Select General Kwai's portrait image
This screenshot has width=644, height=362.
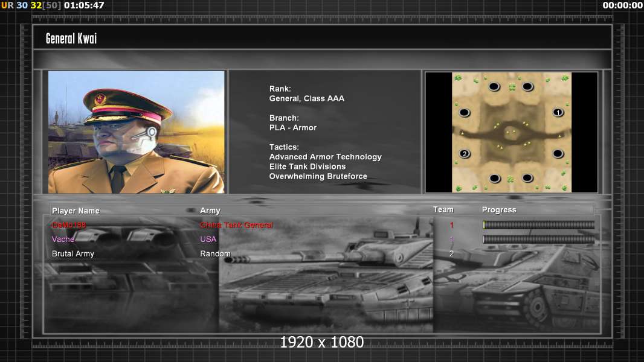pyautogui.click(x=137, y=132)
